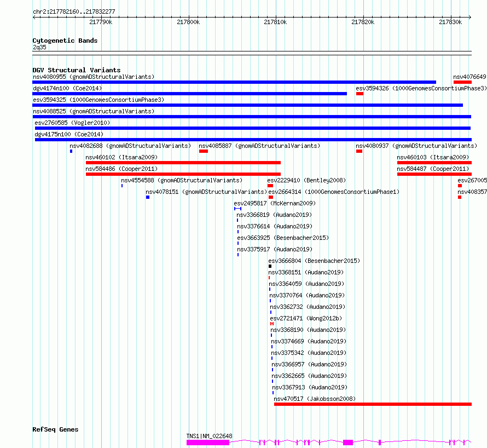Click the 217830k ruler tick label
This screenshot has width=487, height=448.
pyautogui.click(x=450, y=22)
